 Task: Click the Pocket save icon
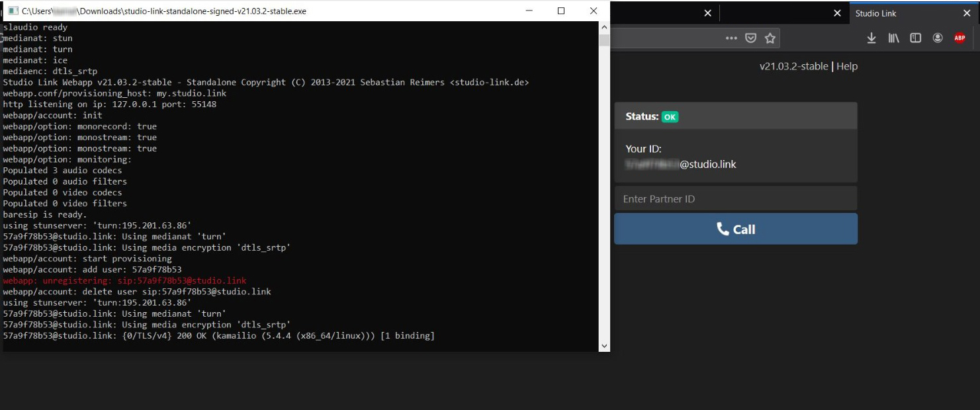(751, 38)
